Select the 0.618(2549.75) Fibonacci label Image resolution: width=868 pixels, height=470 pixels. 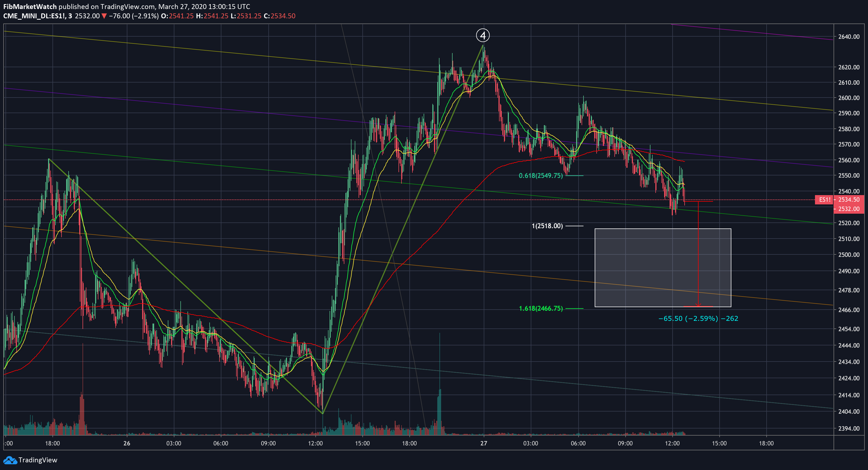click(x=541, y=175)
